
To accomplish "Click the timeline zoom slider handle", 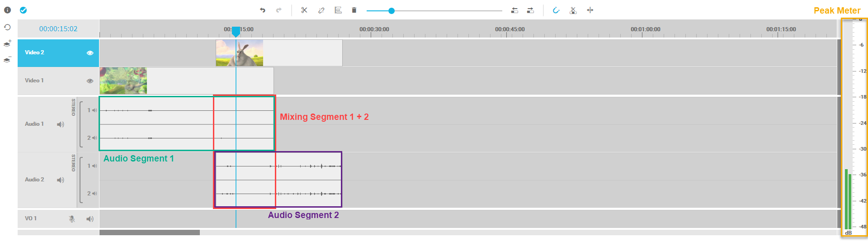I will coord(392,11).
